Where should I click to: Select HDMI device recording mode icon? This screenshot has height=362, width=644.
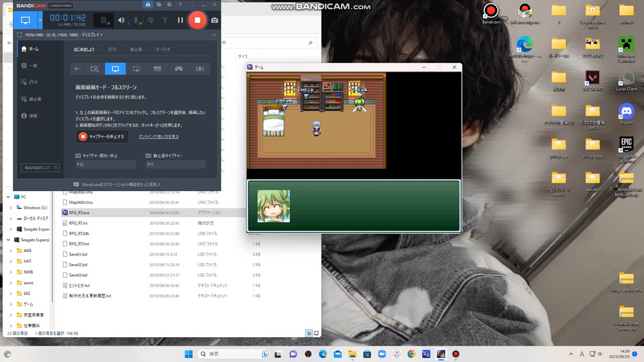(157, 69)
